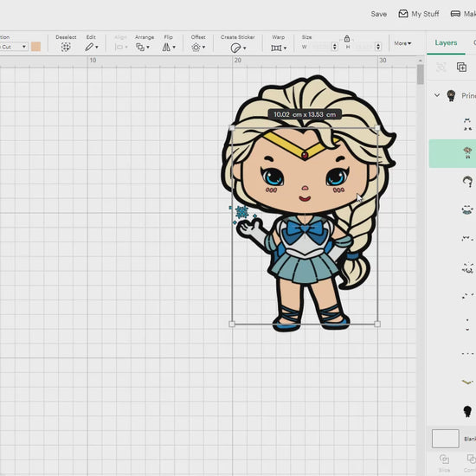Click the Duplicate layer icon
Screen dimensions: 476x476
(x=461, y=67)
